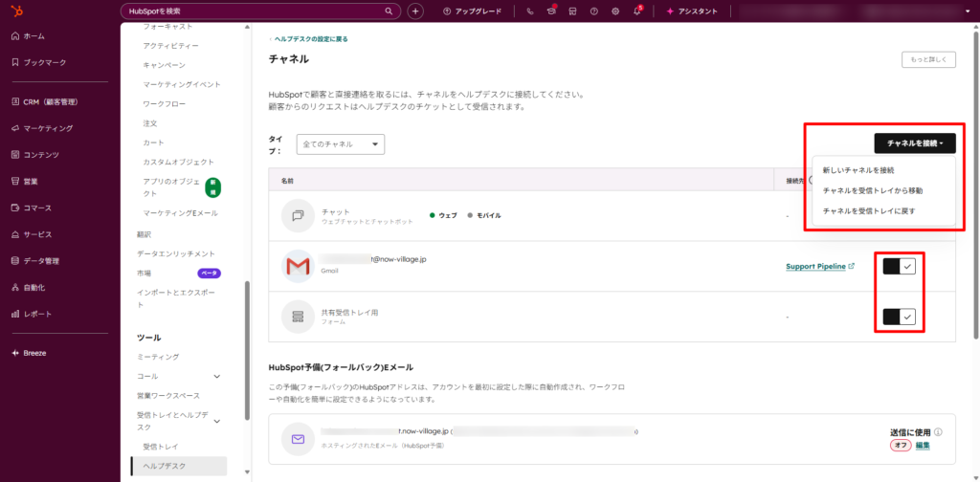Open 受信トレイ settings item
Image resolution: width=980 pixels, height=482 pixels.
tap(161, 447)
